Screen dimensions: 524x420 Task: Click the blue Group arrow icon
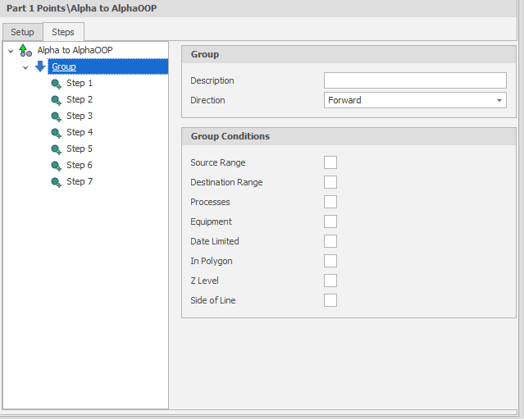(x=40, y=66)
